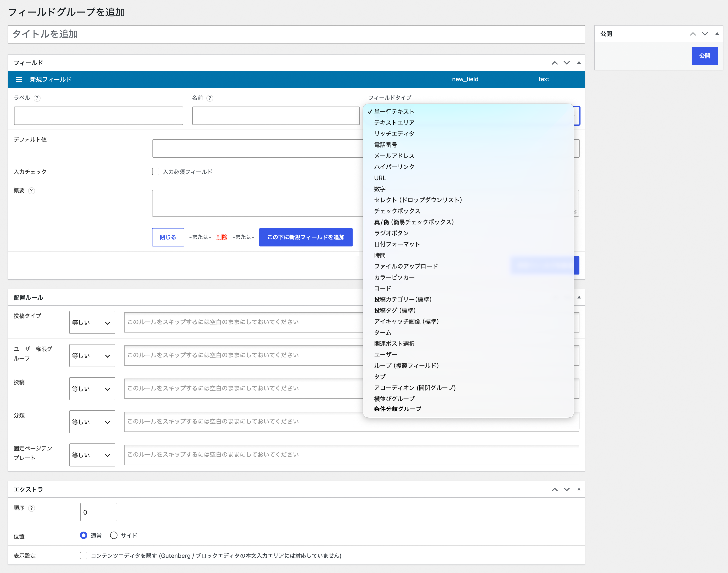Click the 順序 number input
The width and height of the screenshot is (728, 573).
pos(99,512)
